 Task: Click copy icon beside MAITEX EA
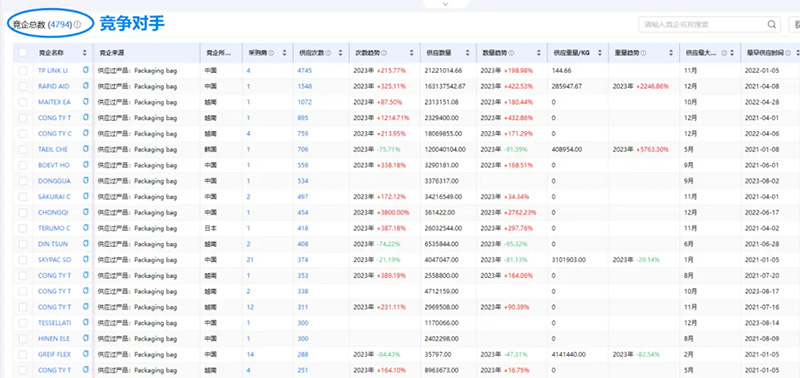point(85,102)
